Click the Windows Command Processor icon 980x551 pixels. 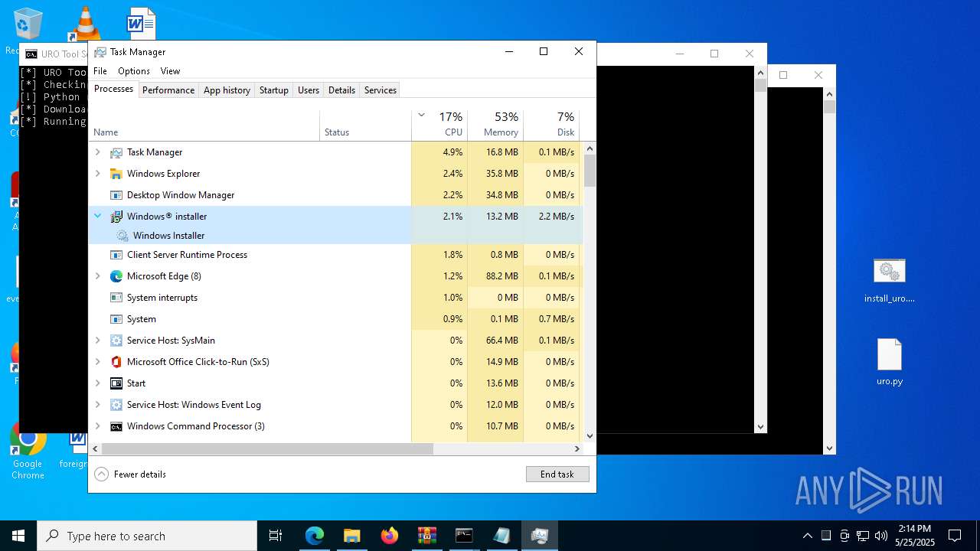(116, 426)
